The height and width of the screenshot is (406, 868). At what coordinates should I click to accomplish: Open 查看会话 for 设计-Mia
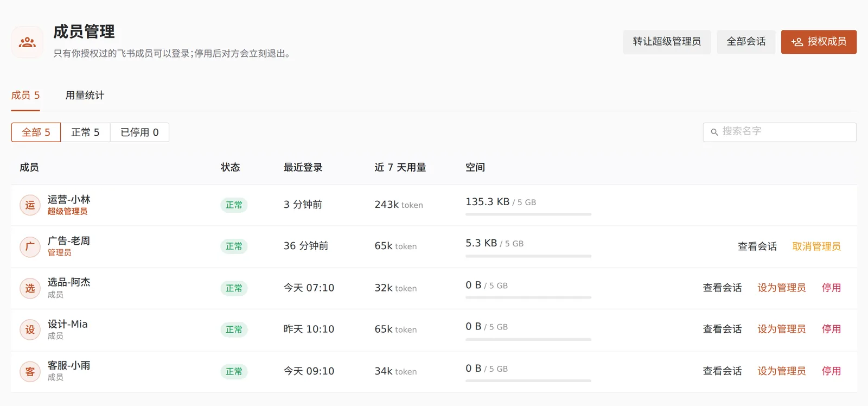pyautogui.click(x=722, y=329)
